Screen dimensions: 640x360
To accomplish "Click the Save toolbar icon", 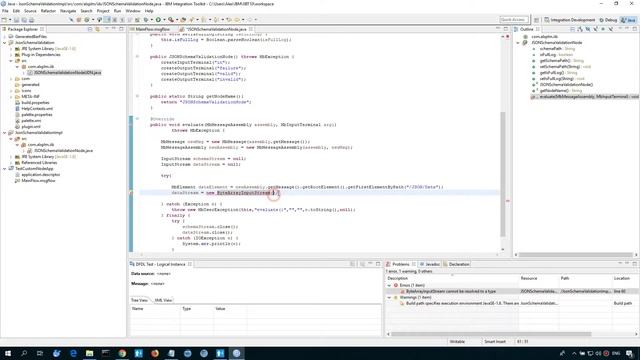I will tap(16, 20).
